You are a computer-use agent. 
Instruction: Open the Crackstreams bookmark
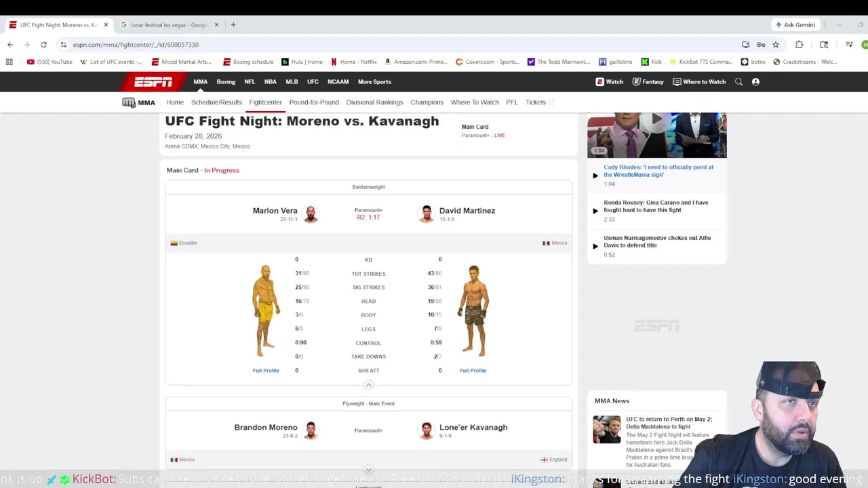click(805, 62)
